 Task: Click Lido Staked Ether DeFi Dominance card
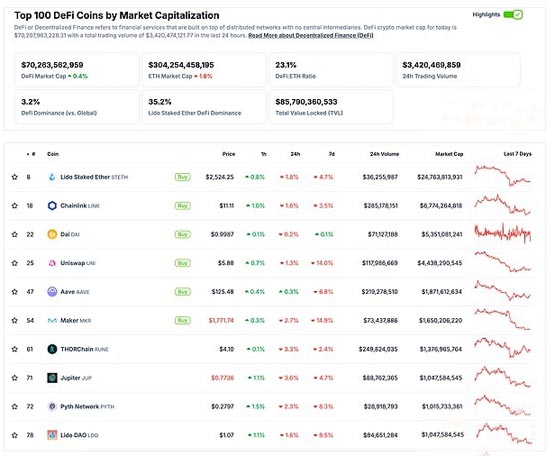click(204, 107)
